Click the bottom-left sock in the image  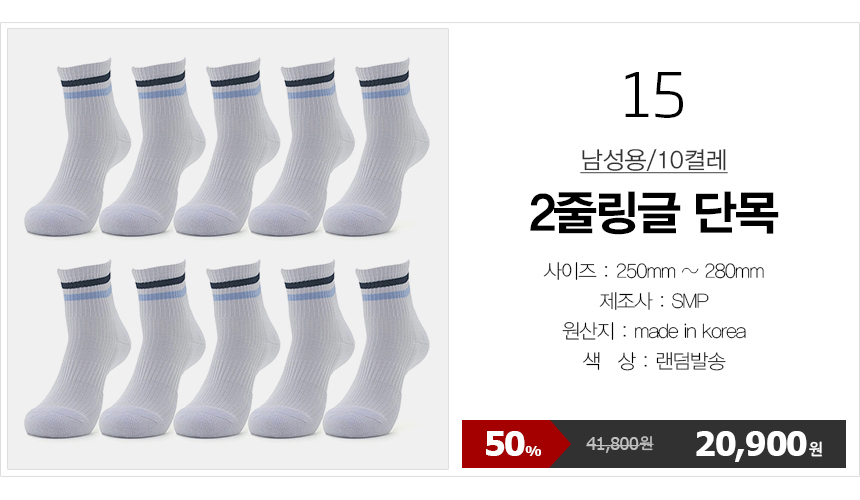point(77,350)
